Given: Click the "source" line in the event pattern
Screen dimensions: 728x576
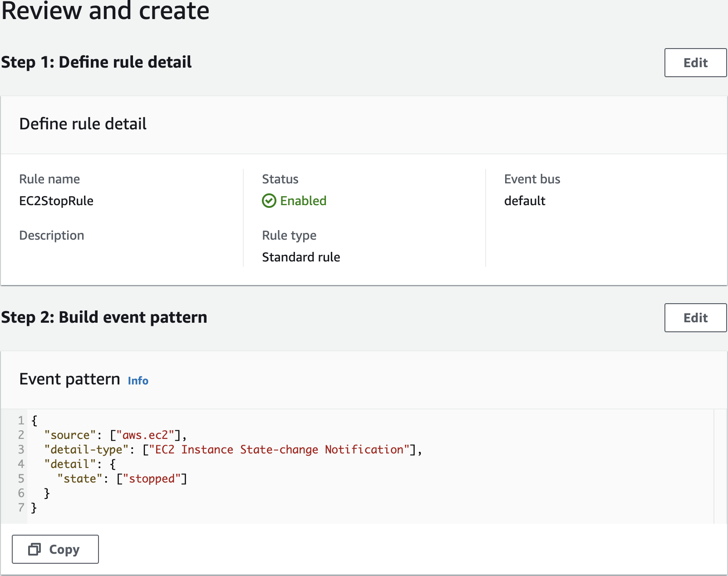Looking at the screenshot, I should [115, 435].
